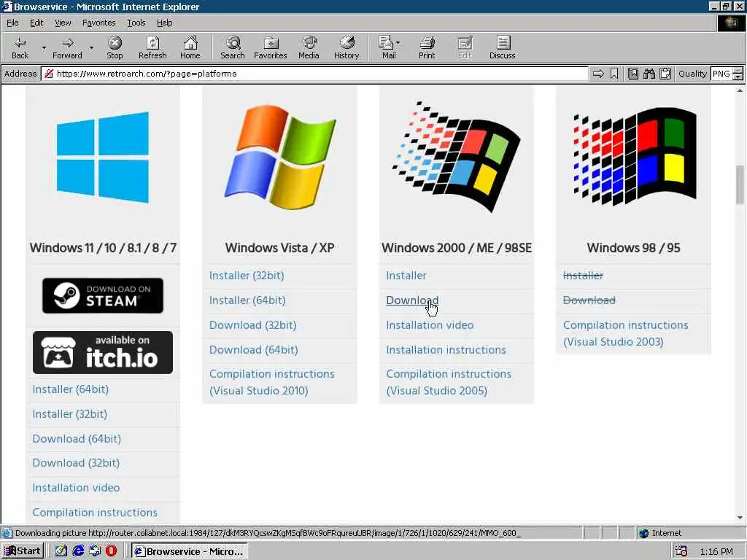Click the Download on Steam badge
Image resolution: width=747 pixels, height=560 pixels.
103,296
